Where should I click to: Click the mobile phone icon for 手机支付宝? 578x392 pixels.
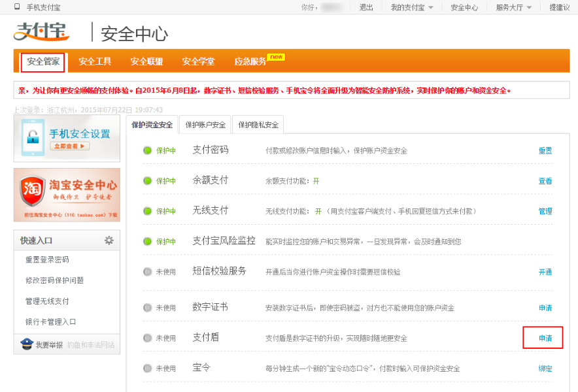pos(17,7)
